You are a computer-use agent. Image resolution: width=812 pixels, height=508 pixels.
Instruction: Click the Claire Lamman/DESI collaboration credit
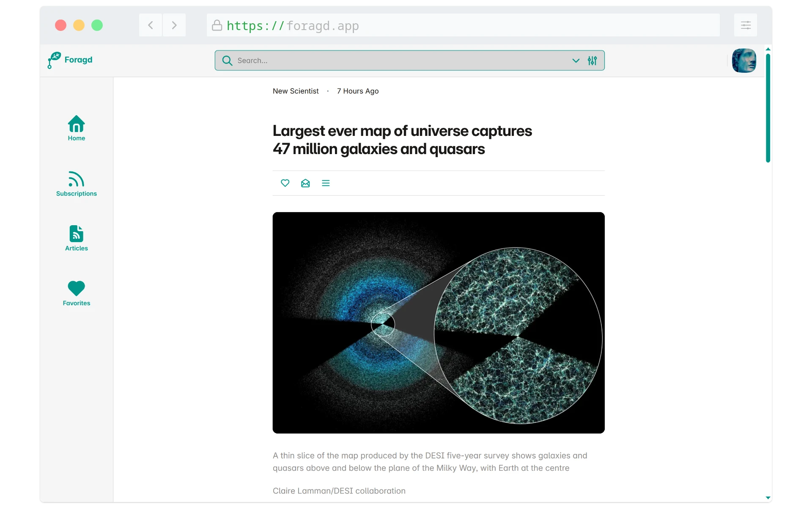pos(339,491)
